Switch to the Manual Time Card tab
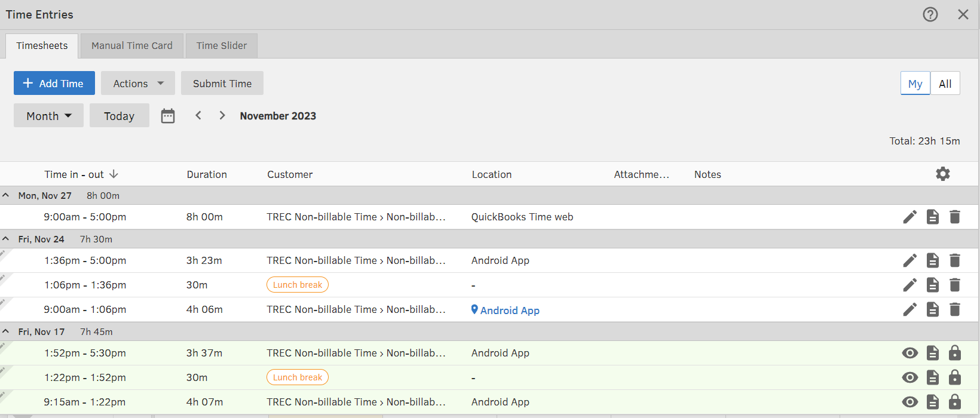This screenshot has width=980, height=418. point(131,45)
